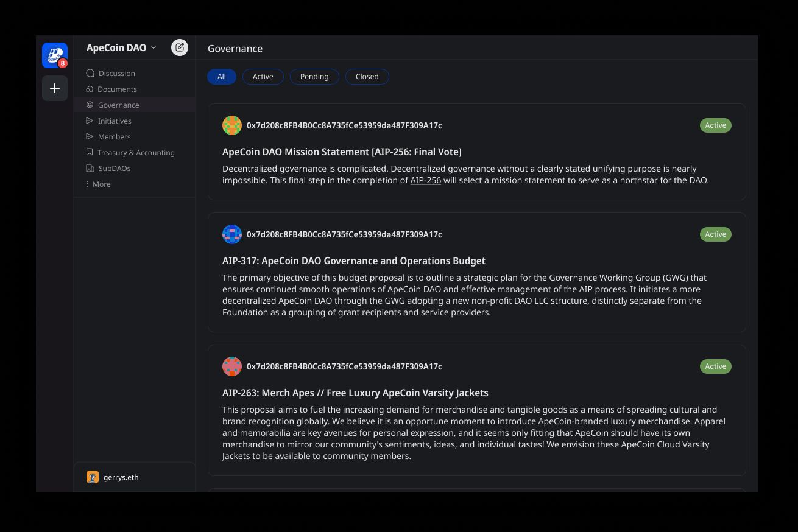The width and height of the screenshot is (798, 532).
Task: Click the Members arrow icon
Action: coord(90,136)
